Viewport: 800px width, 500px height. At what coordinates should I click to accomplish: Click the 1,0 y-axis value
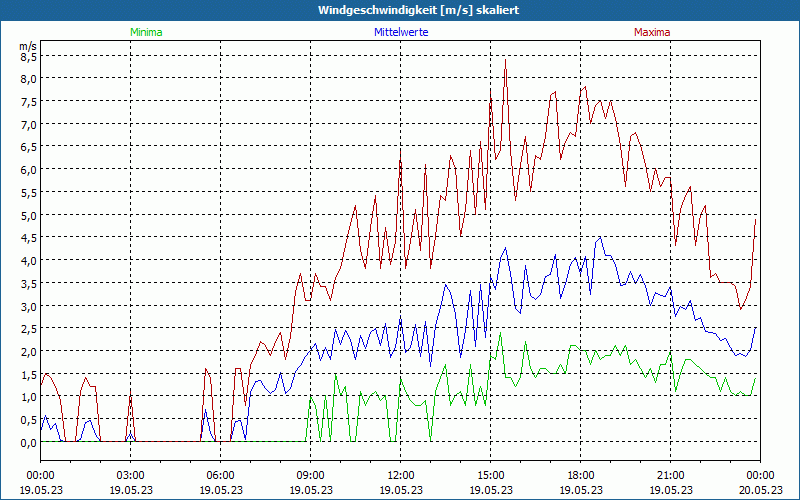click(29, 397)
